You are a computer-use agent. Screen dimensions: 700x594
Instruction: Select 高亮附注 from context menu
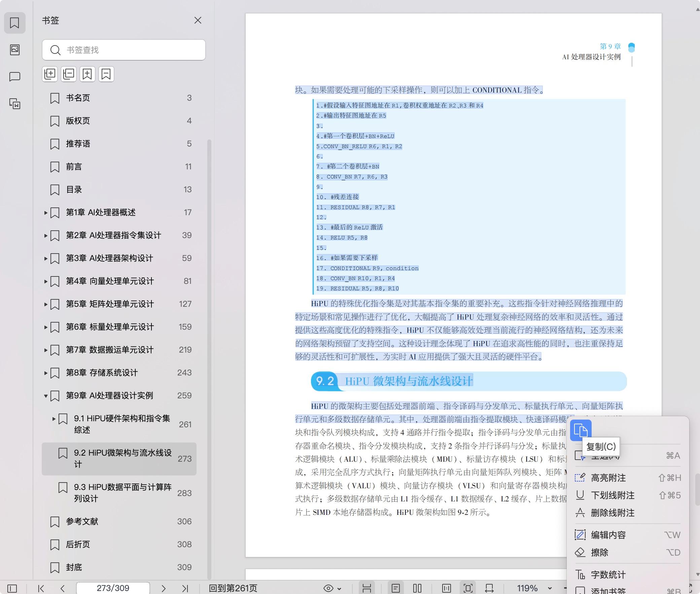[608, 477]
